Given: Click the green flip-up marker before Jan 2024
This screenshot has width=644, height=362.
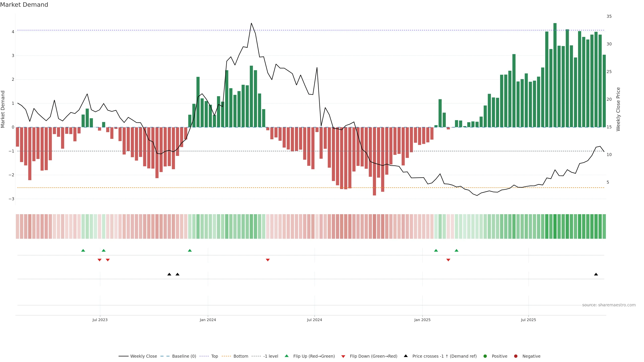Looking at the screenshot, I should pyautogui.click(x=190, y=250).
